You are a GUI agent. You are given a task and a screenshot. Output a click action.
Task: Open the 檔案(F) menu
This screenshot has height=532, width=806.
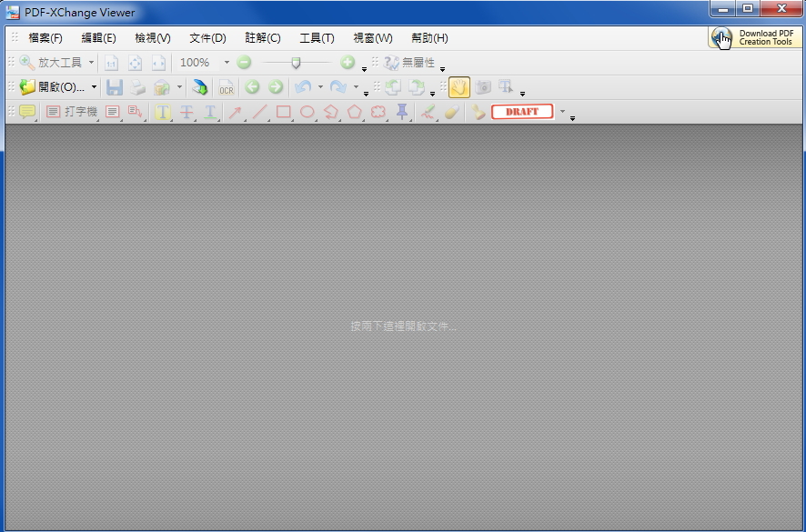[x=45, y=38]
